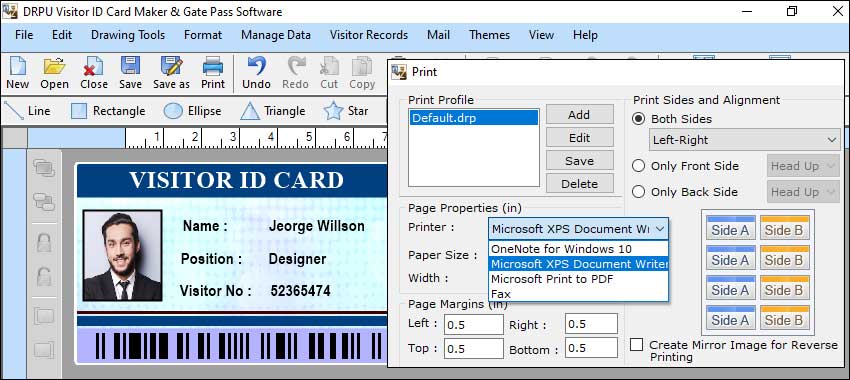Click the Designer position text
Viewport: 850px width, 380px height.
pyautogui.click(x=297, y=259)
